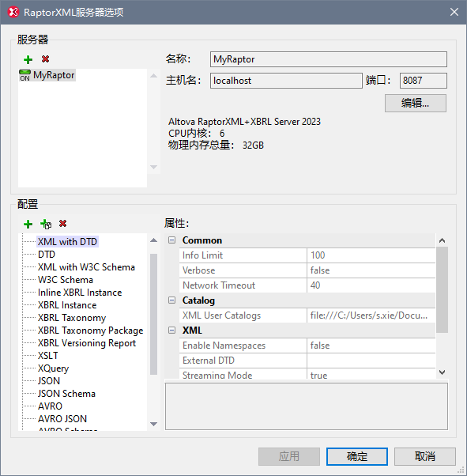
Task: Delete server with red X icon
Action: [46, 59]
